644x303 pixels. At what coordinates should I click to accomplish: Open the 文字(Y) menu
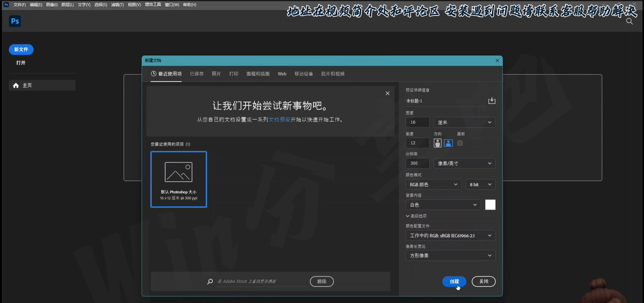84,5
